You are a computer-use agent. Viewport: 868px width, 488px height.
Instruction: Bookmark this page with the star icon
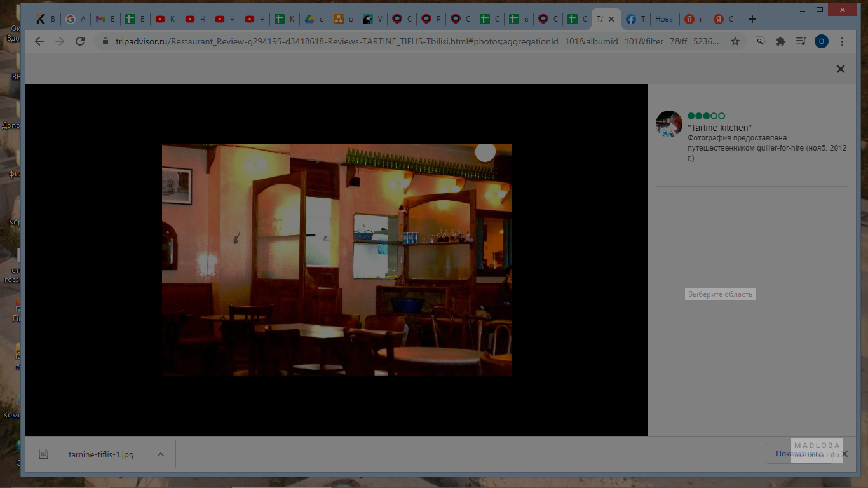tap(735, 41)
